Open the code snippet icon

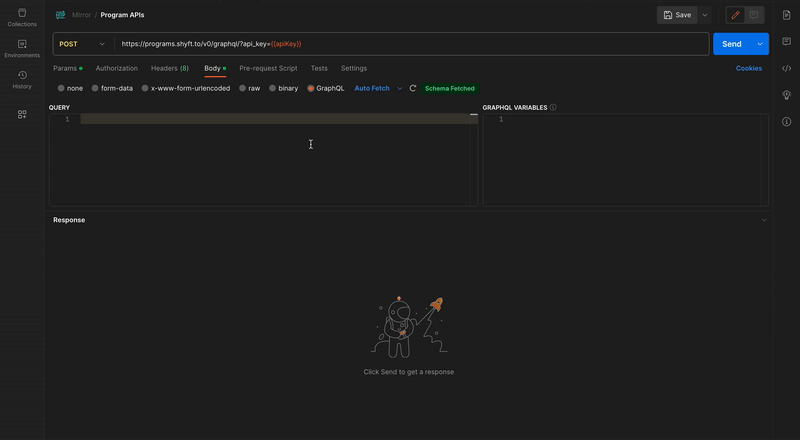pos(786,69)
